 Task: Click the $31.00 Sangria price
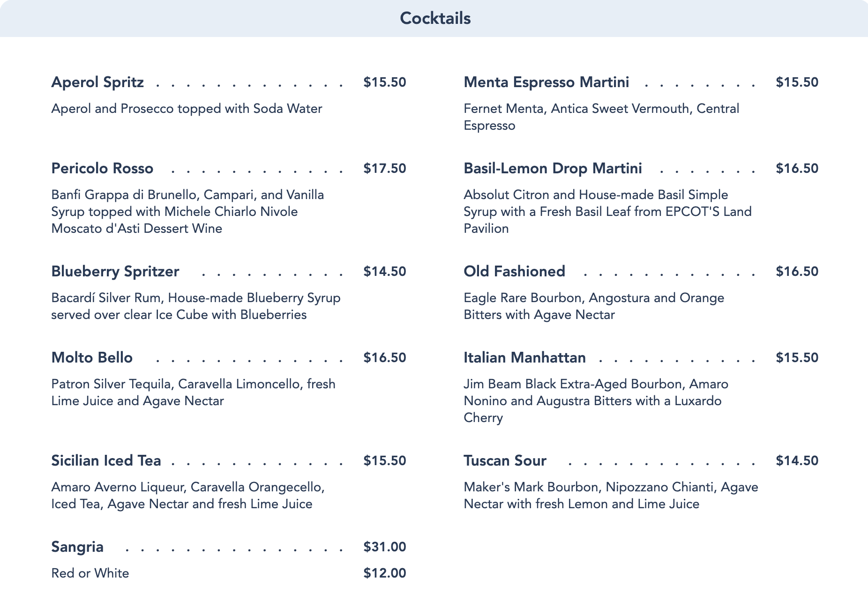coord(384,547)
